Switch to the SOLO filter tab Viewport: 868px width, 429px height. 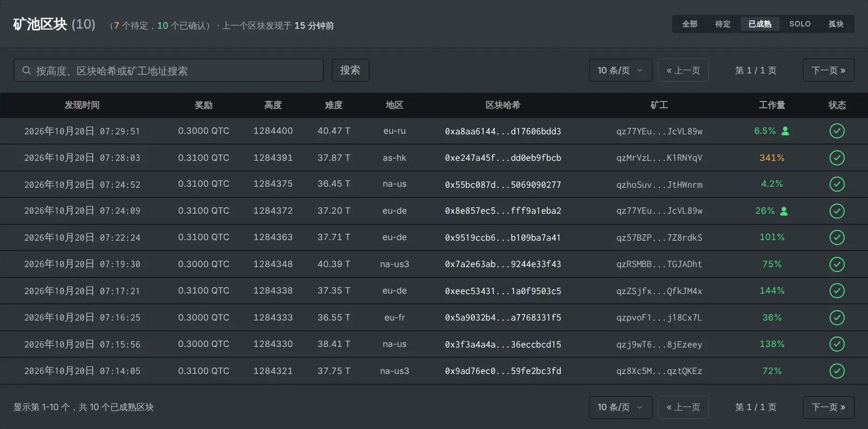pyautogui.click(x=800, y=24)
